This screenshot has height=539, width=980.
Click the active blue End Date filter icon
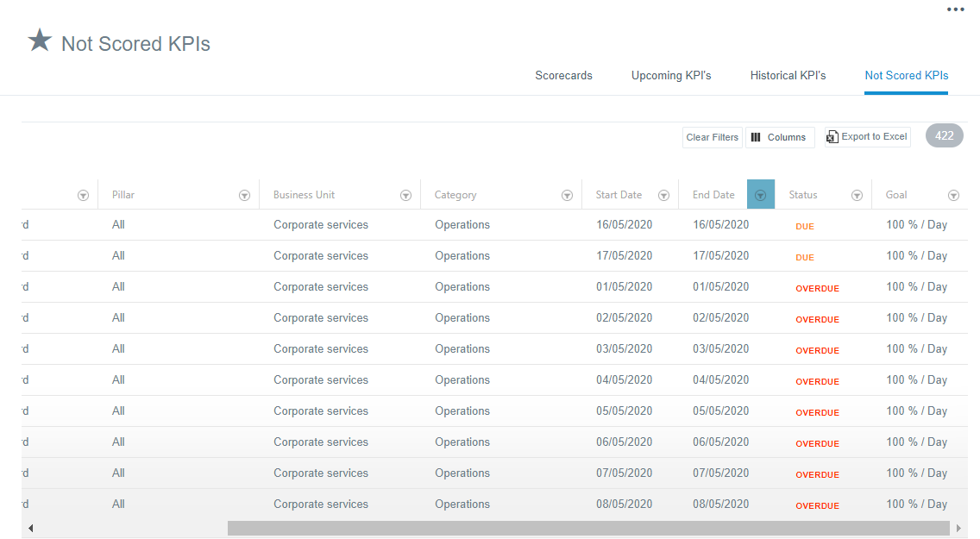(x=760, y=194)
